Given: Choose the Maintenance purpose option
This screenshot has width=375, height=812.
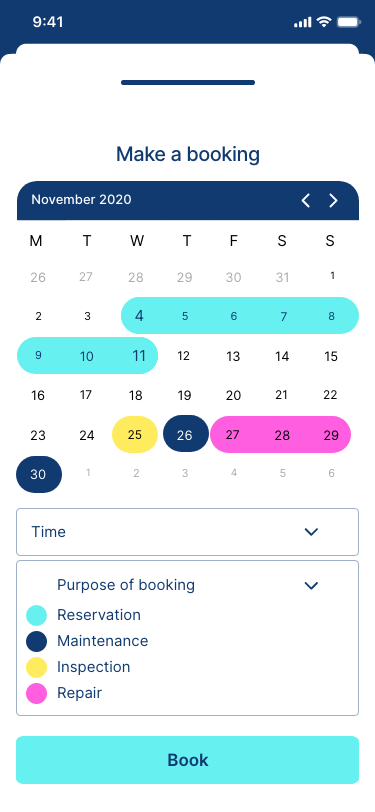Looking at the screenshot, I should 103,641.
